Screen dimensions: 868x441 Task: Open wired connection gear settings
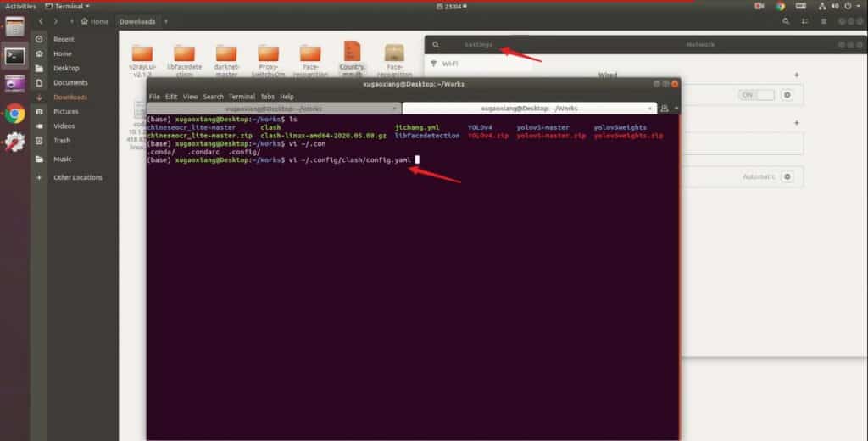tap(787, 95)
